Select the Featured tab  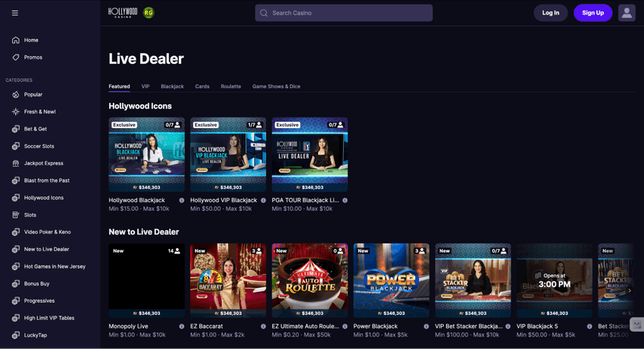tap(119, 86)
